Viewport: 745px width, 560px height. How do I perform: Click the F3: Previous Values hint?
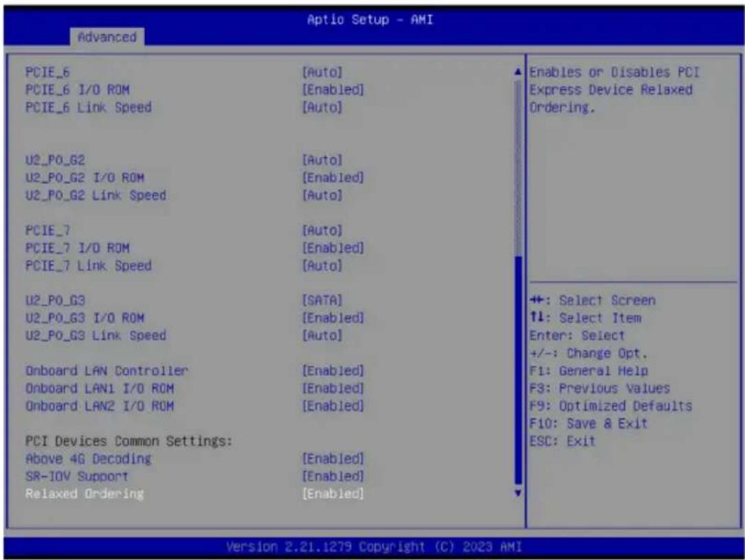pos(599,388)
